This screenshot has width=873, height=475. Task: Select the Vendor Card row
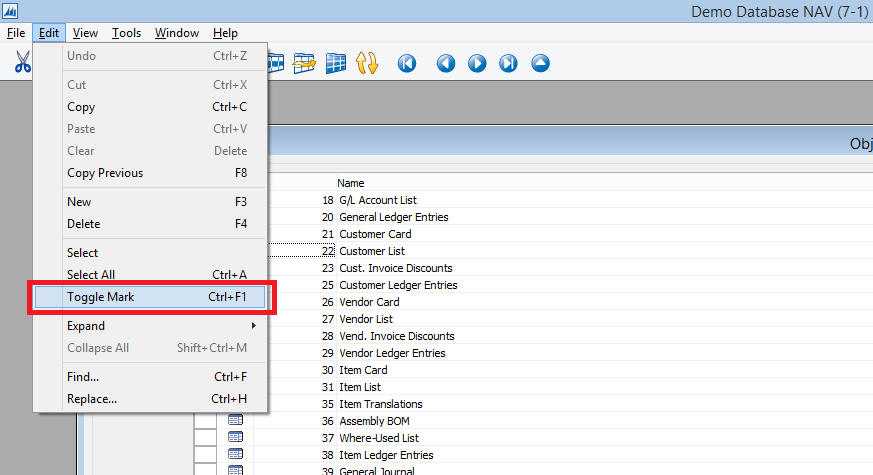(369, 302)
